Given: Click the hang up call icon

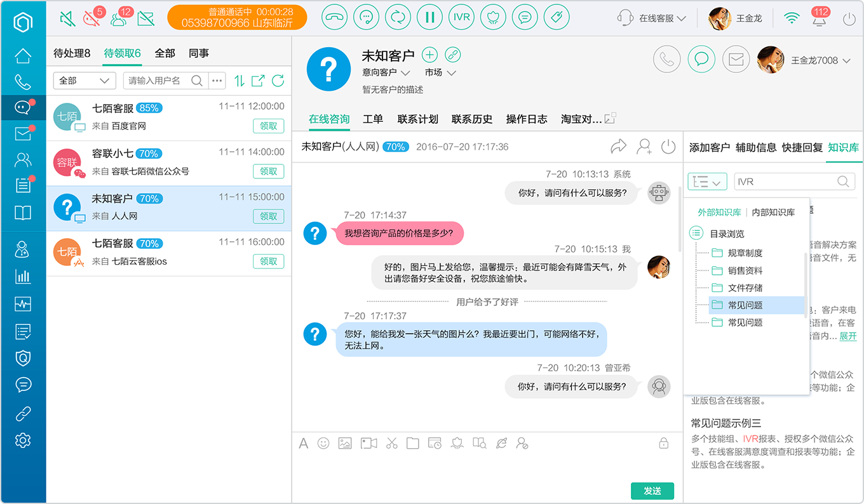Looking at the screenshot, I should pos(335,18).
